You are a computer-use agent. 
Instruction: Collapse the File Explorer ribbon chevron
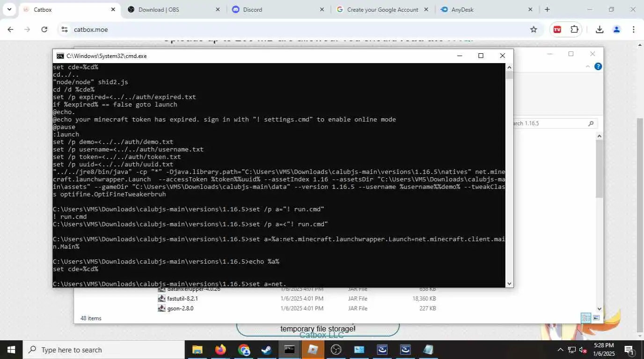point(588,66)
